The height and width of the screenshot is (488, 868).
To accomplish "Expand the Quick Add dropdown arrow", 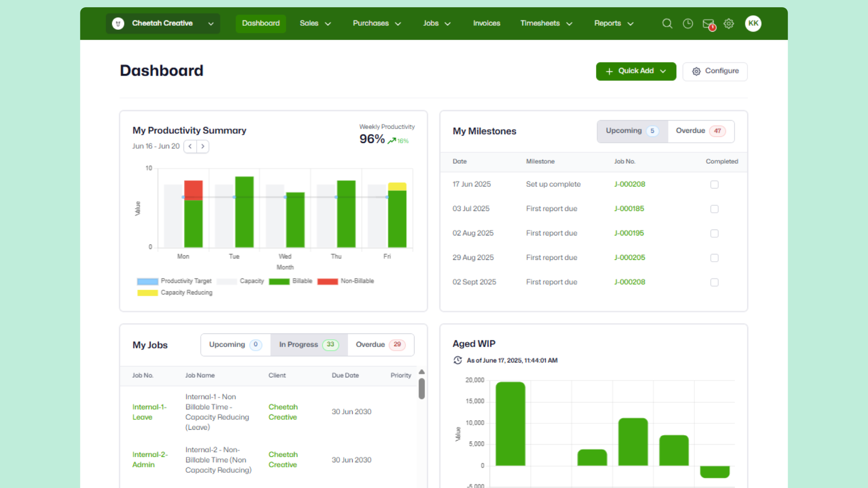I will tap(663, 71).
